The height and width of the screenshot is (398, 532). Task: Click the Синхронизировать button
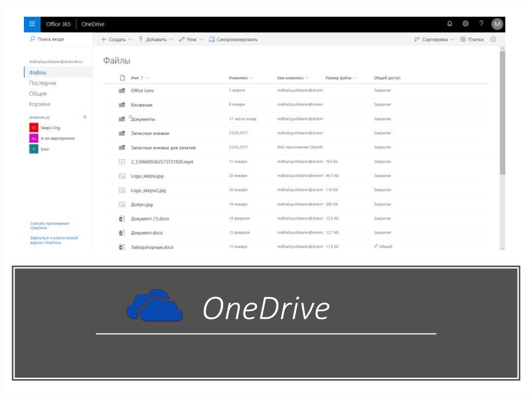pos(233,39)
